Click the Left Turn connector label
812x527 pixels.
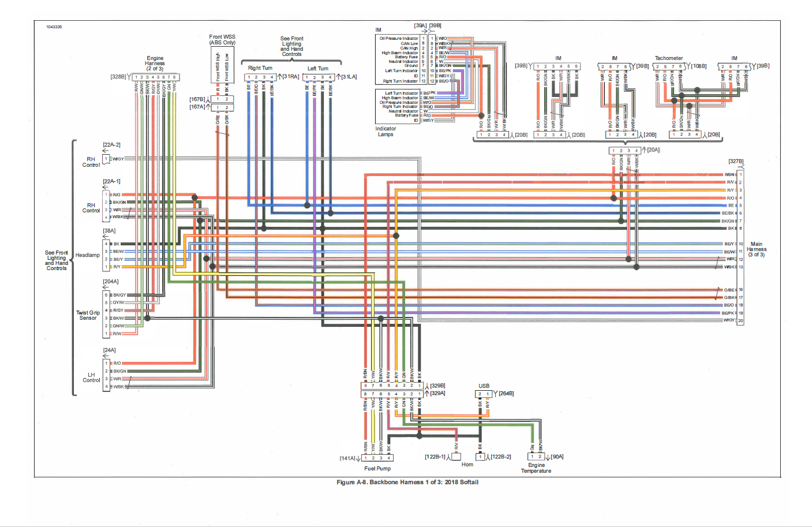[x=317, y=68]
